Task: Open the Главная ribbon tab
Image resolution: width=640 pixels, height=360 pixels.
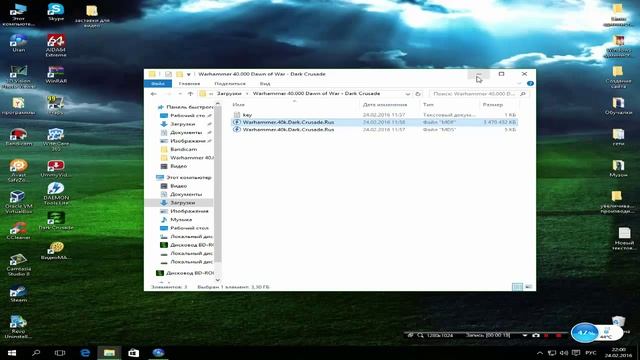Action: pyautogui.click(x=189, y=84)
